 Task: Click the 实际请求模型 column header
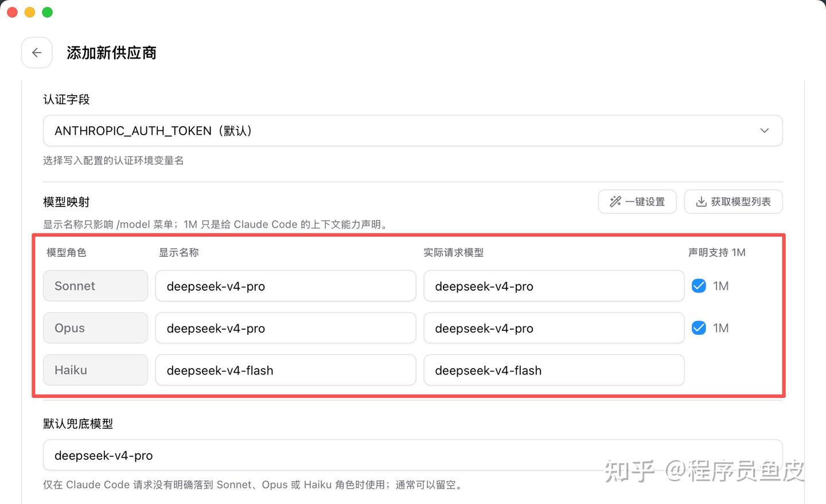click(453, 252)
